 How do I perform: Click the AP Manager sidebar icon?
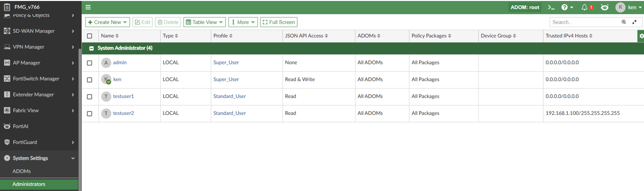click(x=7, y=63)
